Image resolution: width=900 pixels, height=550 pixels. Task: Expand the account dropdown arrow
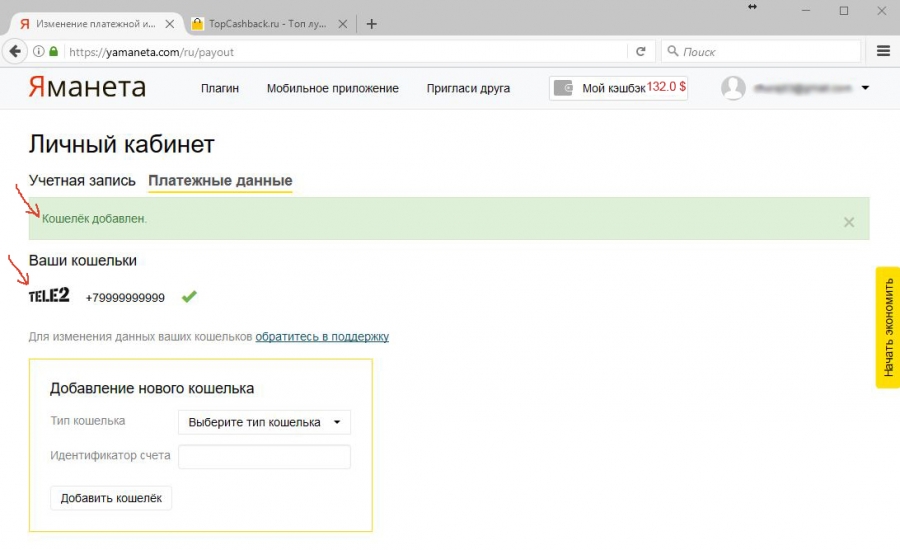pyautogui.click(x=865, y=88)
